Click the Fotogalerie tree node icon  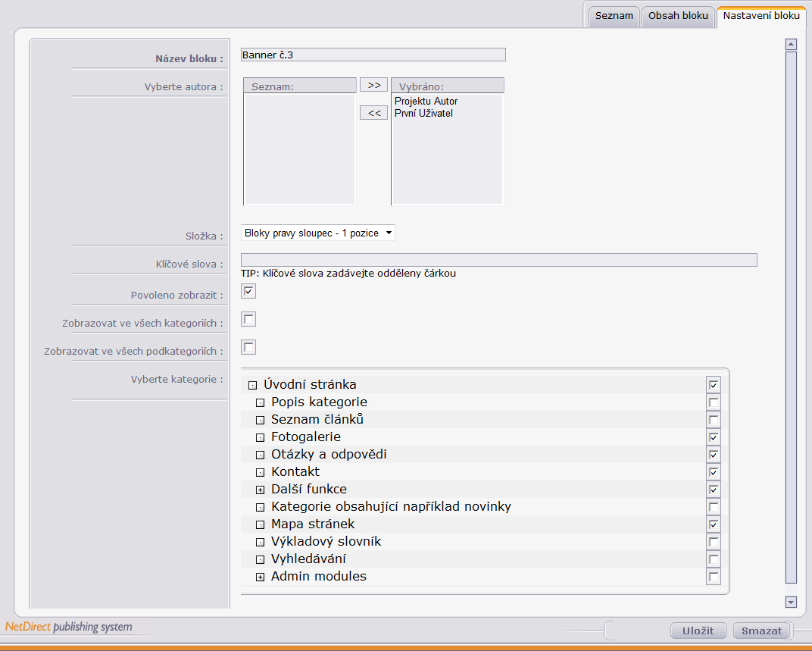click(260, 437)
